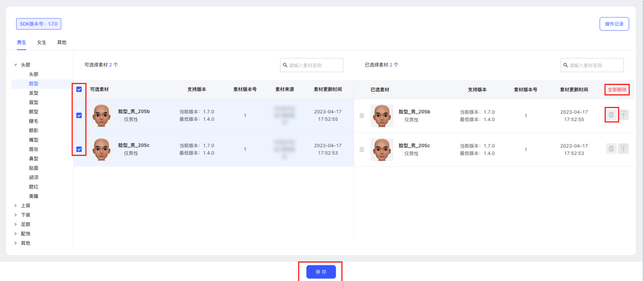Select 发型 in the tree
The height and width of the screenshot is (281, 644).
click(x=34, y=93)
